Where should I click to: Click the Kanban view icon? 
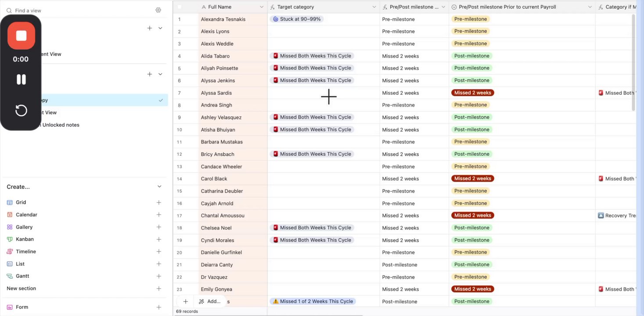[10, 239]
